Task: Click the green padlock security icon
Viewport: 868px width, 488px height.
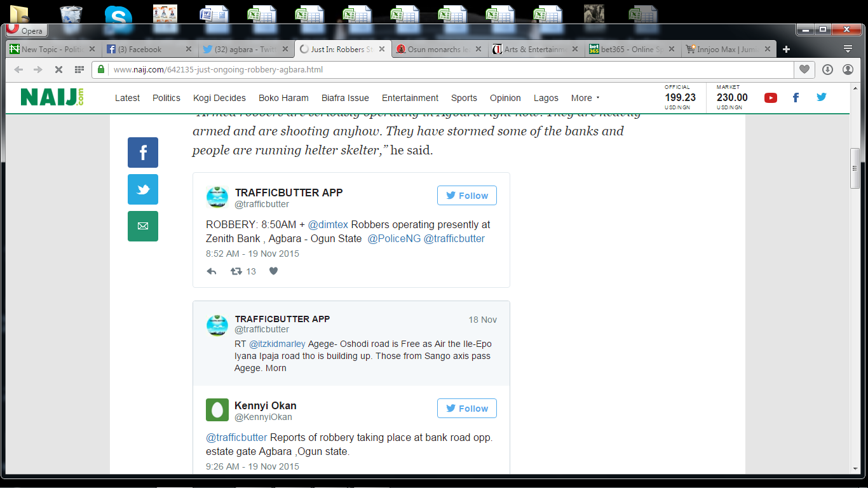Action: click(x=101, y=69)
